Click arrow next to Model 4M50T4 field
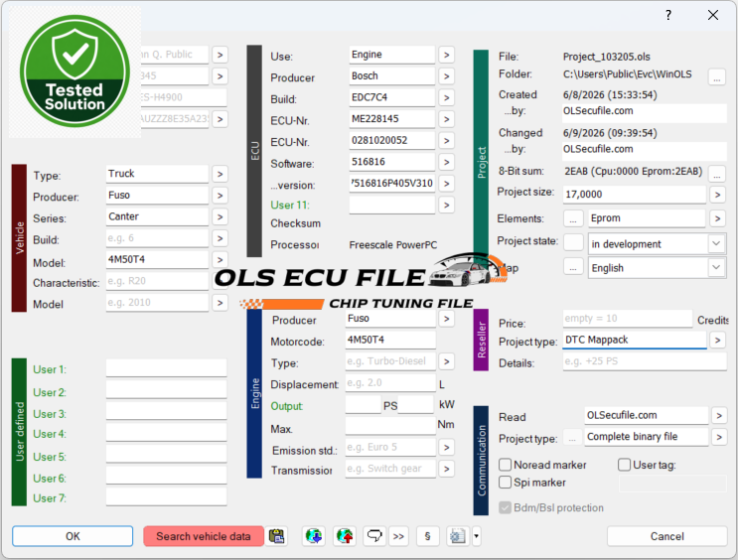Image resolution: width=738 pixels, height=560 pixels. pos(220,260)
